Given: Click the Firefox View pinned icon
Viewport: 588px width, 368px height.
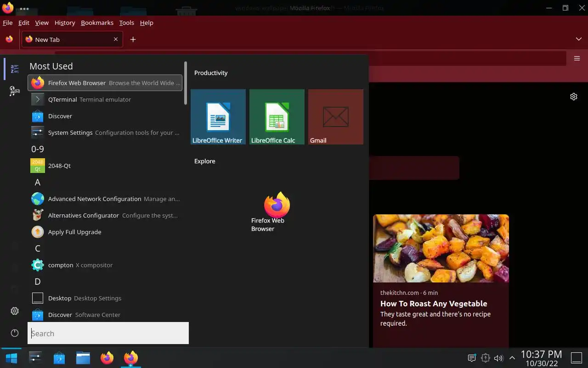Looking at the screenshot, I should coord(9,40).
